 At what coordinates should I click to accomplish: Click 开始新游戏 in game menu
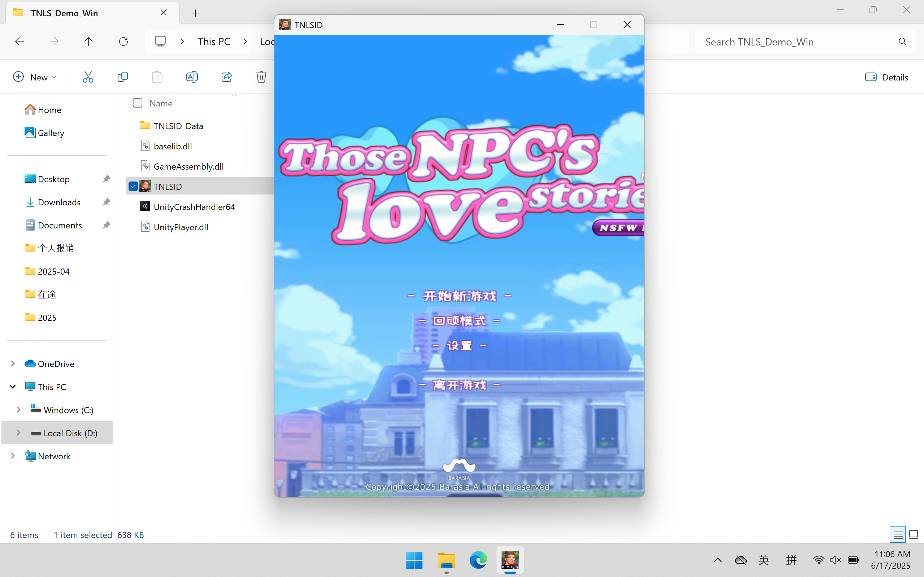pos(459,296)
